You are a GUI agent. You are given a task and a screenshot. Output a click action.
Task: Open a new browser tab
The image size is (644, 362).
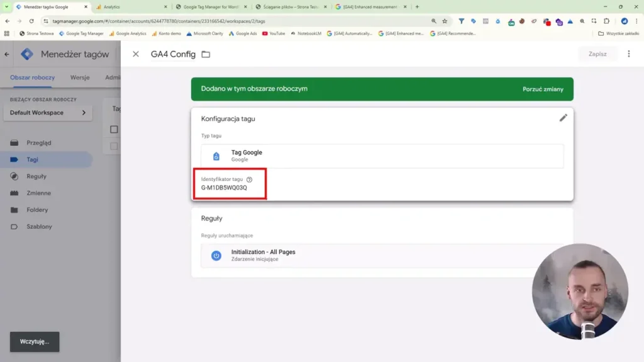[x=418, y=7]
